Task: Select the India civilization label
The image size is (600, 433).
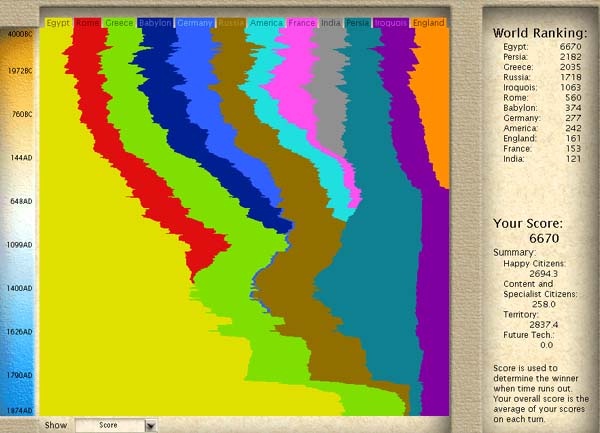Action: (330, 22)
